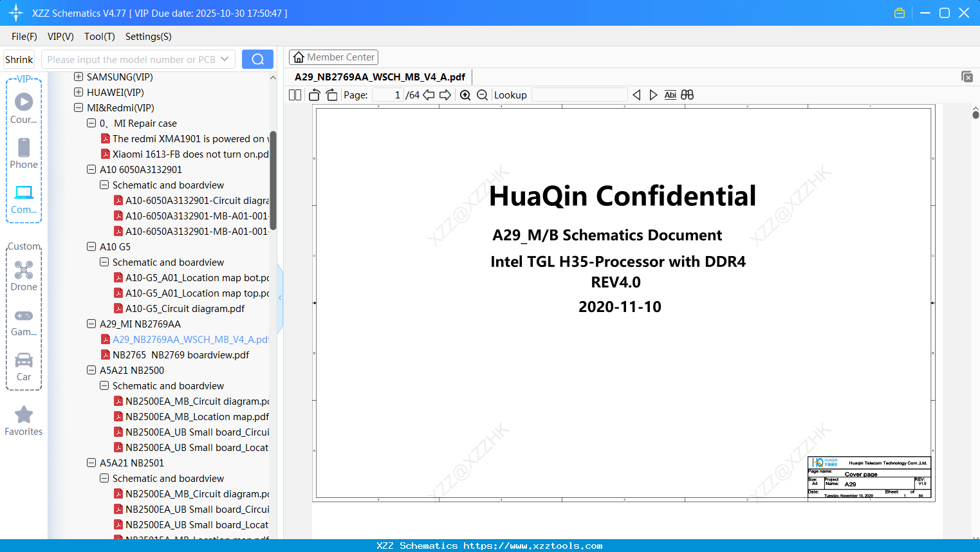Image resolution: width=980 pixels, height=552 pixels.
Task: Select the Computer category icon
Action: pos(24,199)
